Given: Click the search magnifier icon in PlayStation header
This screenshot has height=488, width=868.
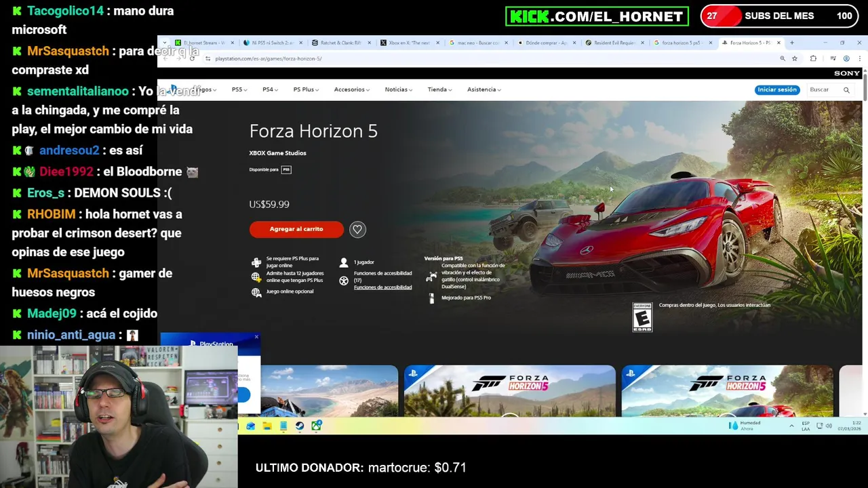Looking at the screenshot, I should 846,89.
